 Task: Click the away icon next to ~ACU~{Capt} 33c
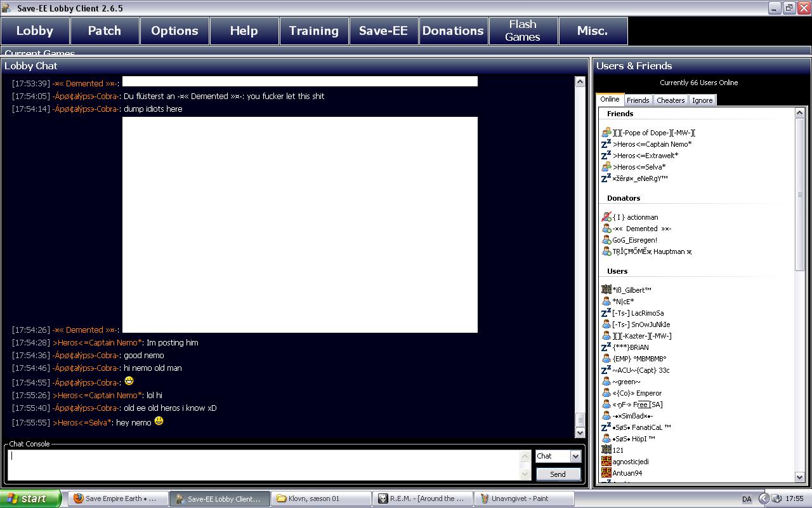pyautogui.click(x=606, y=370)
